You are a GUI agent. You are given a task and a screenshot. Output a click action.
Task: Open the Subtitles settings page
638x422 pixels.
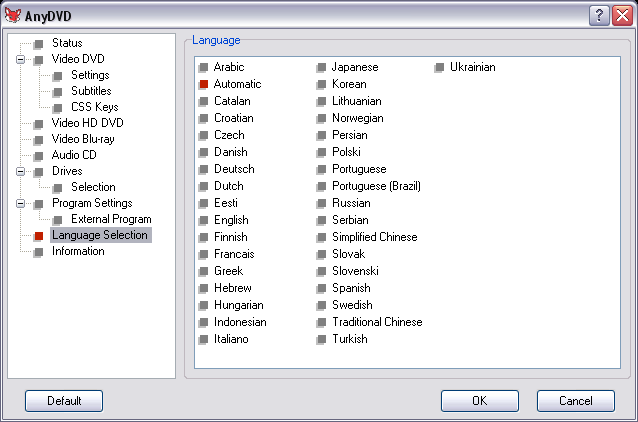[91, 91]
